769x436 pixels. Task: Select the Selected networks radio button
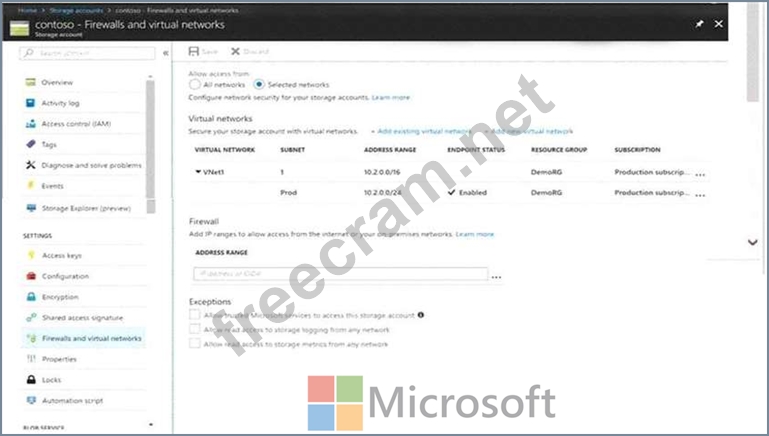(259, 84)
